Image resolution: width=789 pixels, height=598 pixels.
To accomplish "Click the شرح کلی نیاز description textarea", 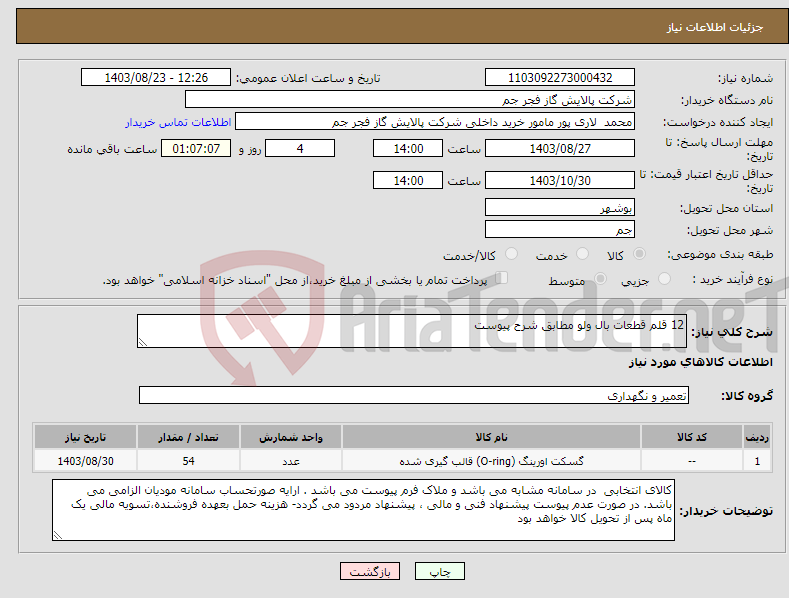I will [412, 331].
